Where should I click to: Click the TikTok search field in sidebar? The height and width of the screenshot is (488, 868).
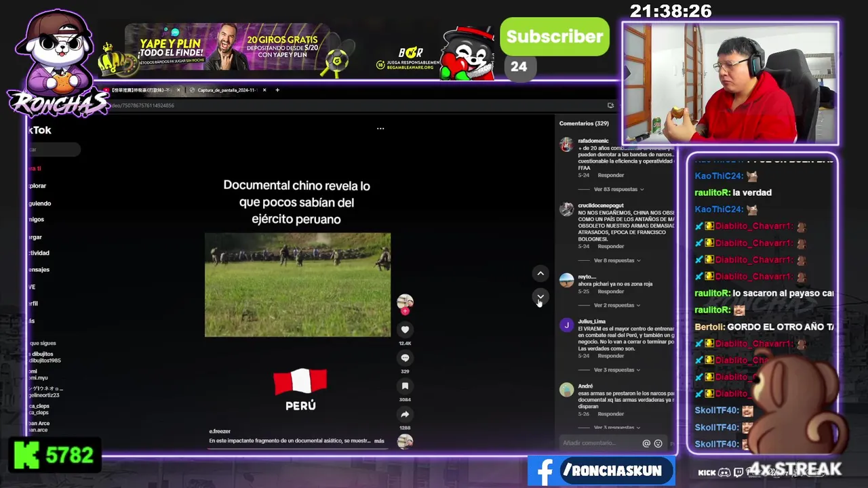pos(54,150)
